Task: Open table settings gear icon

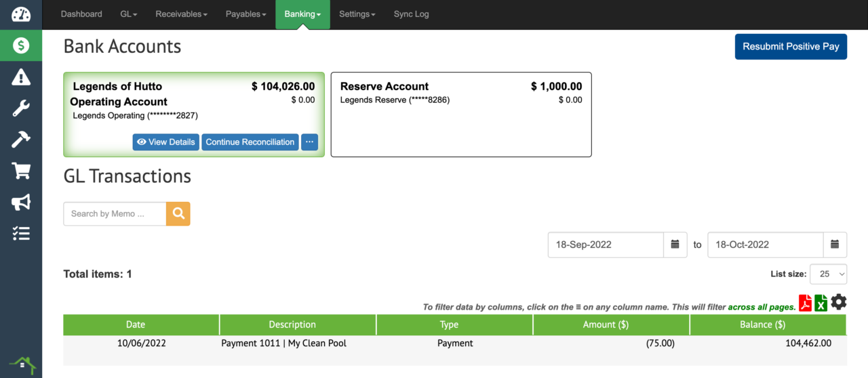Action: 839,302
